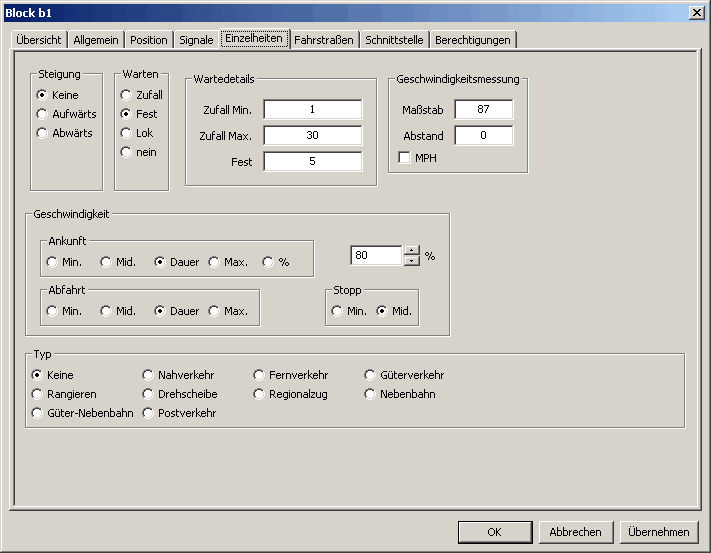711x553 pixels.
Task: Select the % option under Ankunft
Action: click(x=268, y=262)
